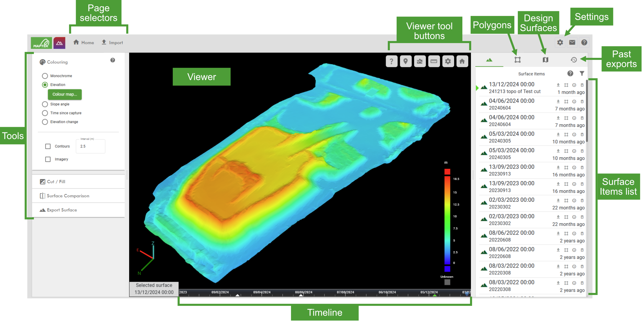Click the contour Interval input field
This screenshot has width=644, height=323.
click(x=91, y=146)
